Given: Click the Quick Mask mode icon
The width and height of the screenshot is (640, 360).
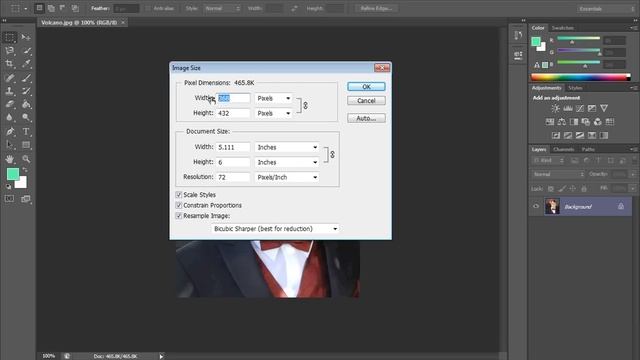Looking at the screenshot, I should pyautogui.click(x=9, y=199).
